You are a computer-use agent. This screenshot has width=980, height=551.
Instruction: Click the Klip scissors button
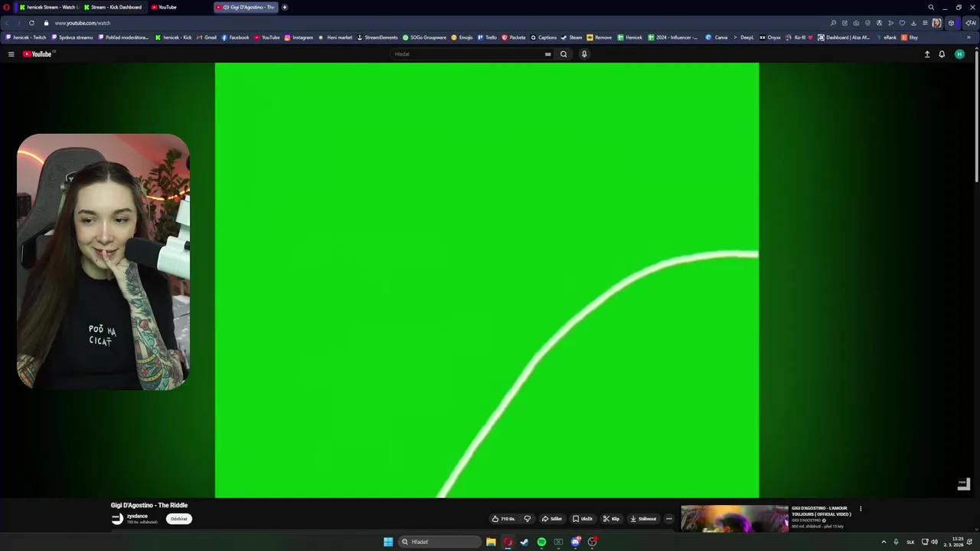[611, 519]
